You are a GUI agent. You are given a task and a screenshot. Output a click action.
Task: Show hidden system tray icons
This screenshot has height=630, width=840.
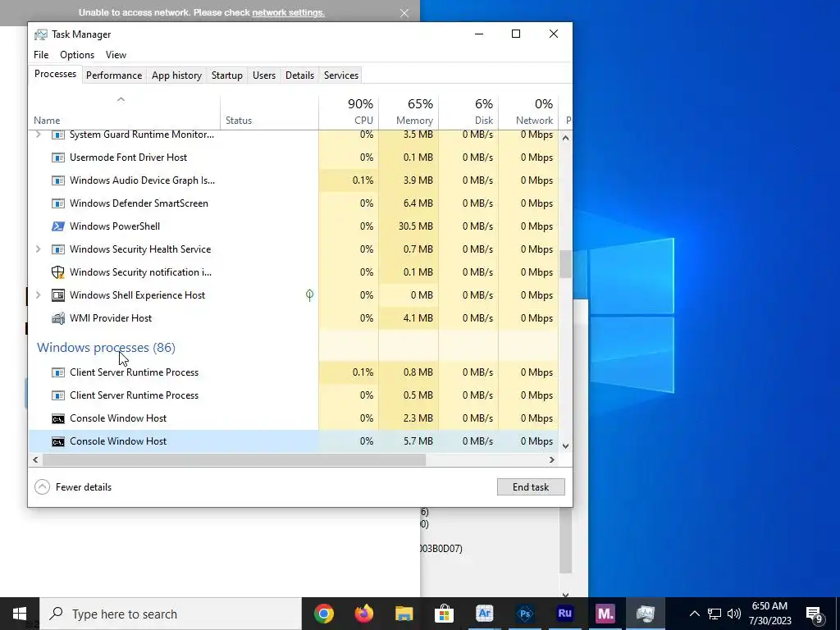click(x=694, y=614)
